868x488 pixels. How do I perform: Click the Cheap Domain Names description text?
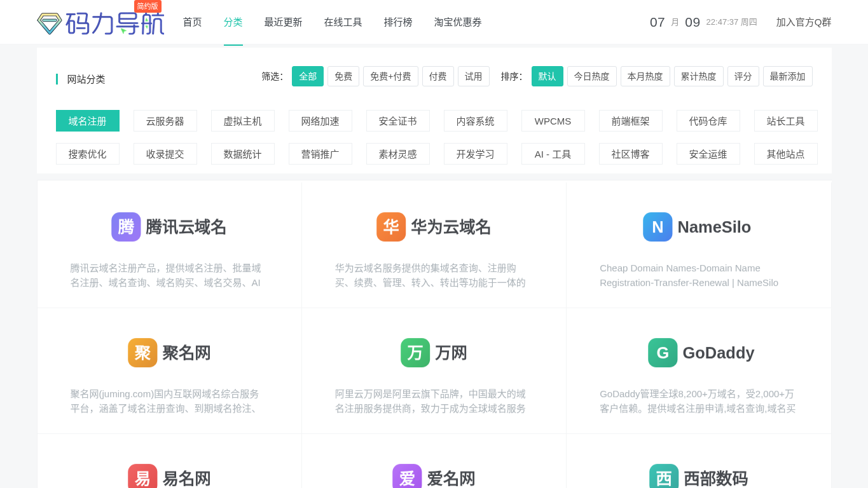pos(689,275)
